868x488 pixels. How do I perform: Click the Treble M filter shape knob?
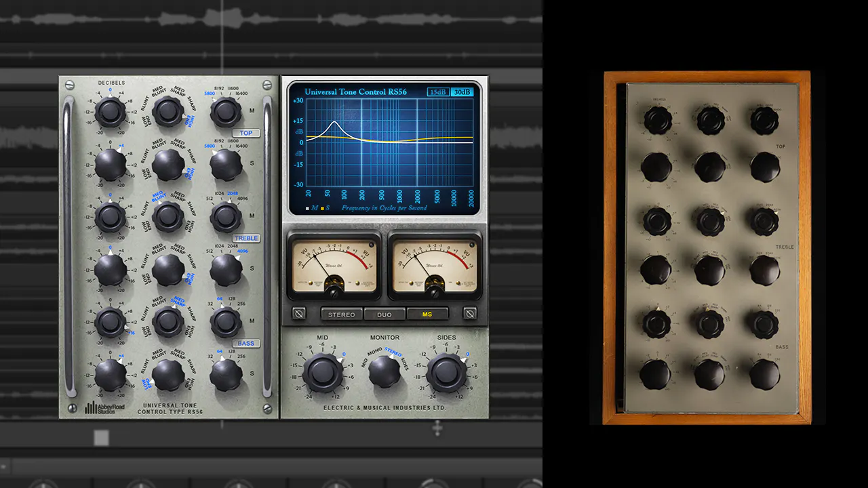coord(168,218)
